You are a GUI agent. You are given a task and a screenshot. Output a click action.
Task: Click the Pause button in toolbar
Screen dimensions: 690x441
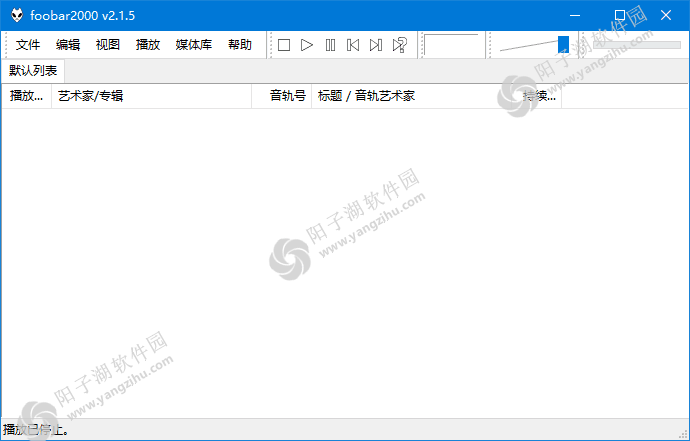click(x=330, y=45)
